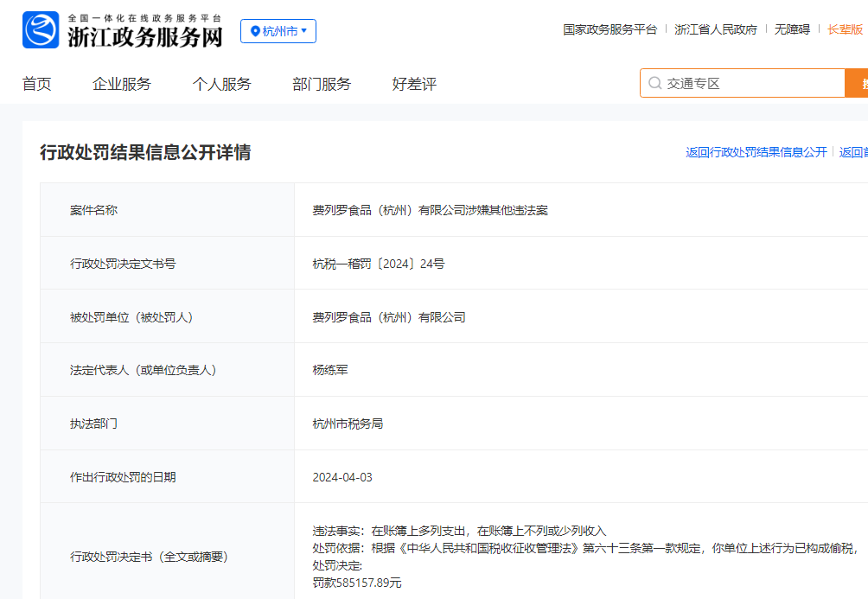The height and width of the screenshot is (599, 868).
Task: Click the penalty date 2024-04-03
Action: tap(342, 477)
